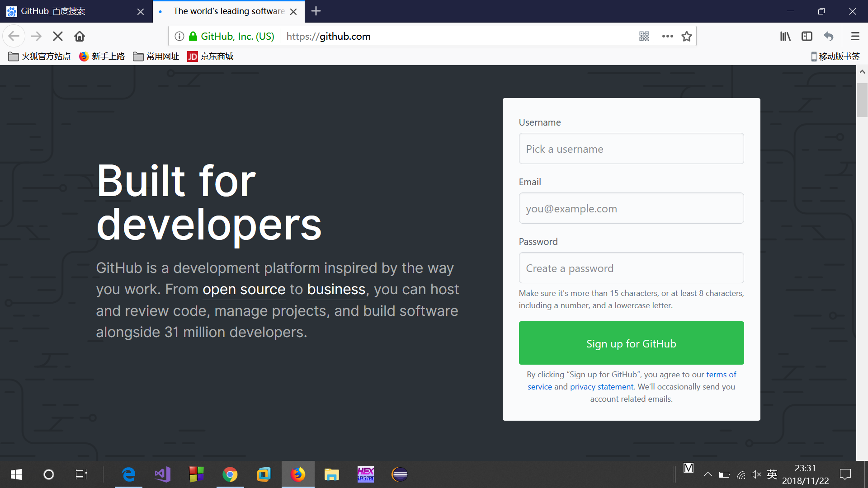
Task: Go to Firefox home page icon
Action: [80, 36]
